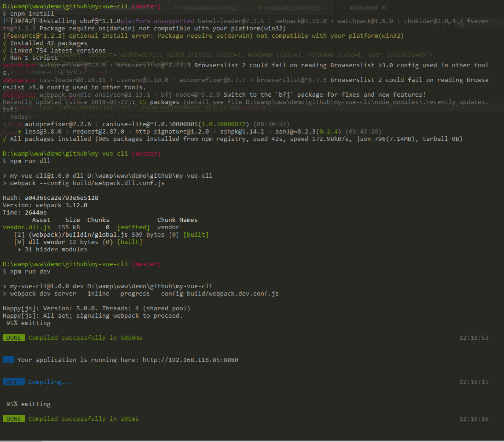Click the DONE badge beside 'Compiled successfully in 201ms'

point(13,419)
